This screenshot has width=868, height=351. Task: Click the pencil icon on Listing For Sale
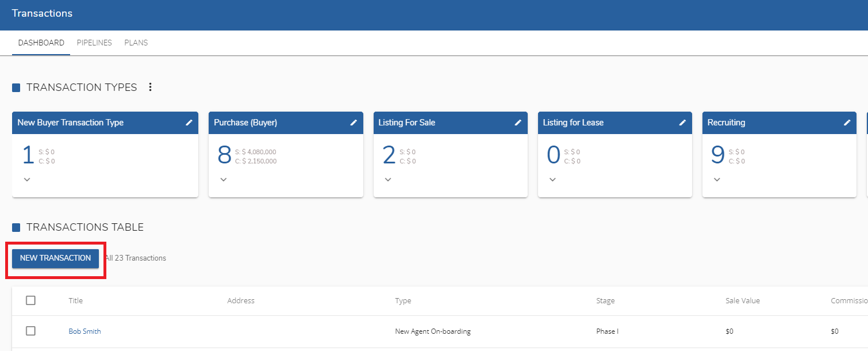(x=518, y=123)
